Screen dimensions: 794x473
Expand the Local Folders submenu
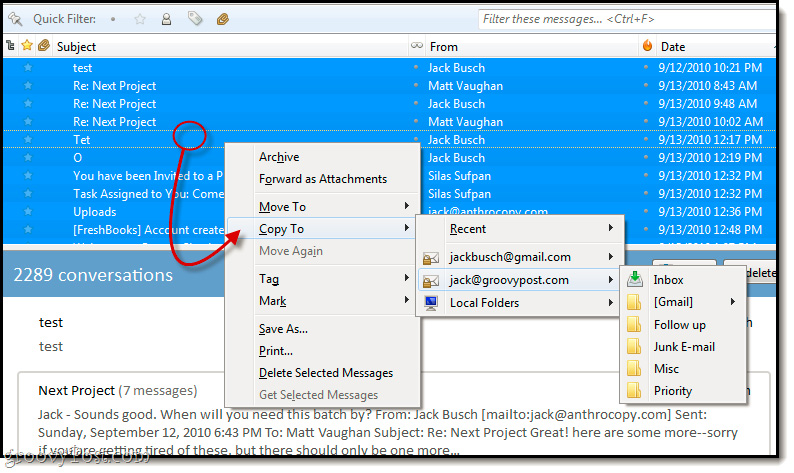point(519,303)
